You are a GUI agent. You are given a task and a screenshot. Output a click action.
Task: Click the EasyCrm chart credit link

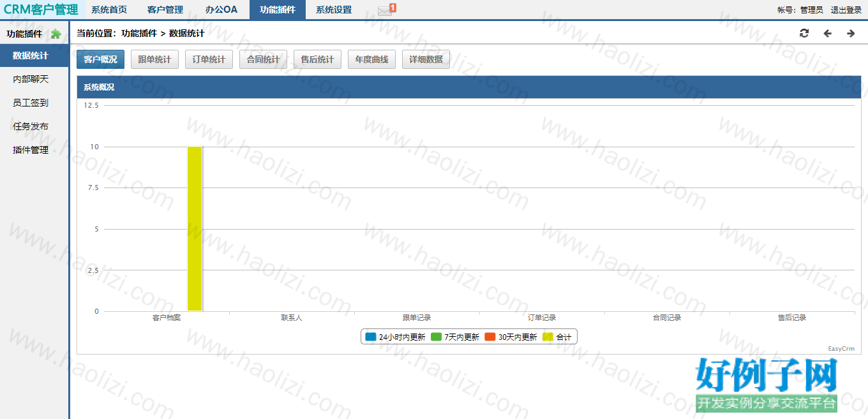841,348
